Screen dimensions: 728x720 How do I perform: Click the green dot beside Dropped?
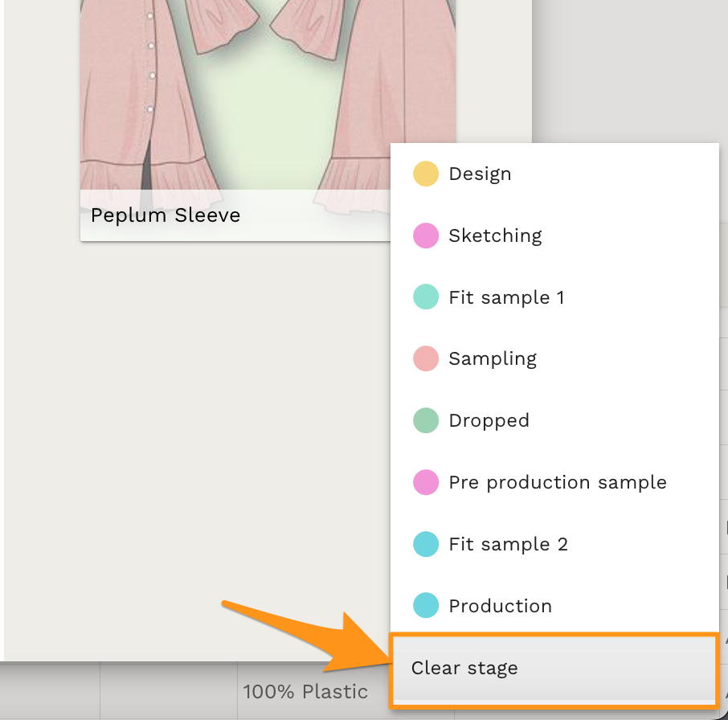426,421
